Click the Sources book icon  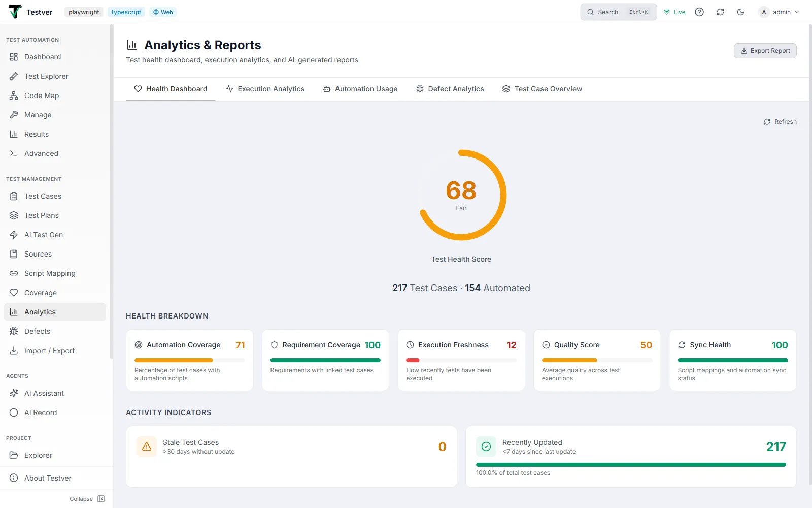click(x=14, y=254)
